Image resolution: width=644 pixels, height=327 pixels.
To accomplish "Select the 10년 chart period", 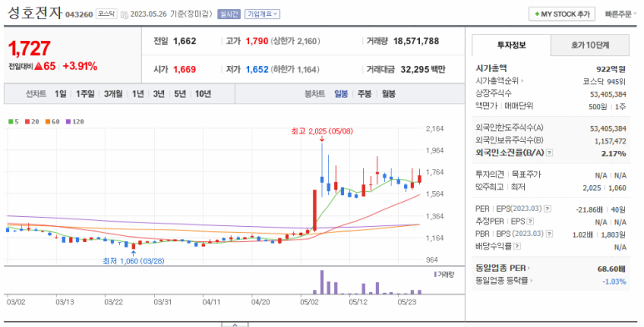I will 203,93.
